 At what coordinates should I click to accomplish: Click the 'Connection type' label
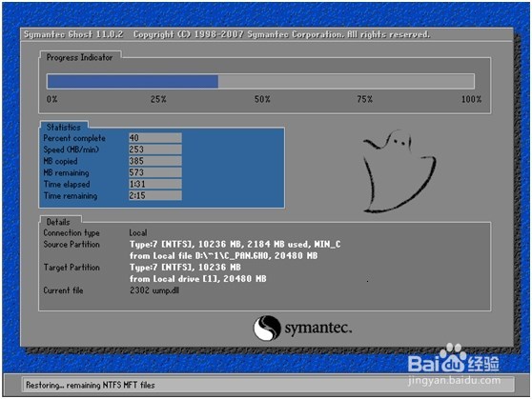coord(72,233)
